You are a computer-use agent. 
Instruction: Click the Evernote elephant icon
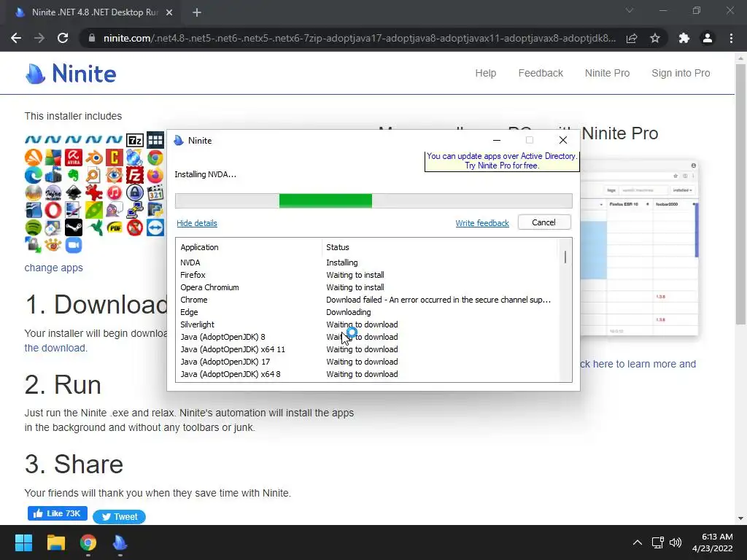(x=74, y=175)
